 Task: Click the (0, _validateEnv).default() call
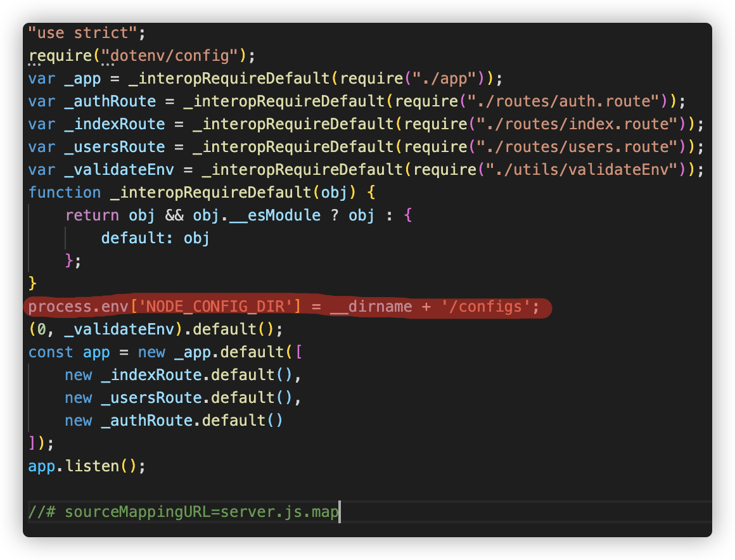pos(156,330)
